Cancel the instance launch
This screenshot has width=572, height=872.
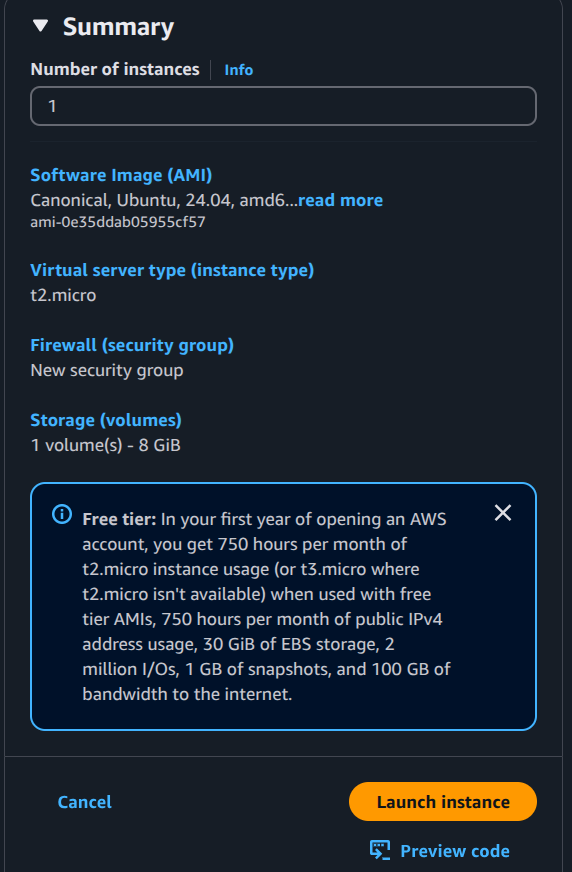tap(84, 802)
